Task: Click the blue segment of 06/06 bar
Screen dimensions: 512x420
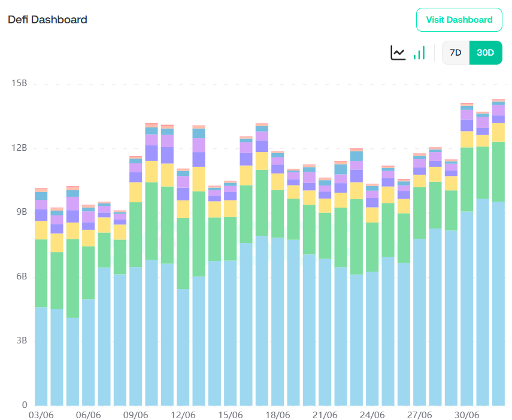Action: tap(88, 352)
